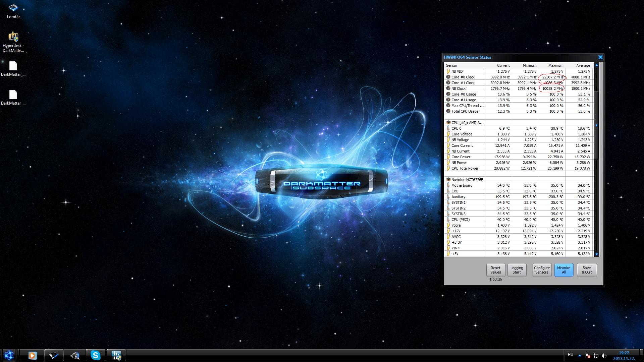Select the CPU Total Power row
644x362 pixels.
coord(519,168)
